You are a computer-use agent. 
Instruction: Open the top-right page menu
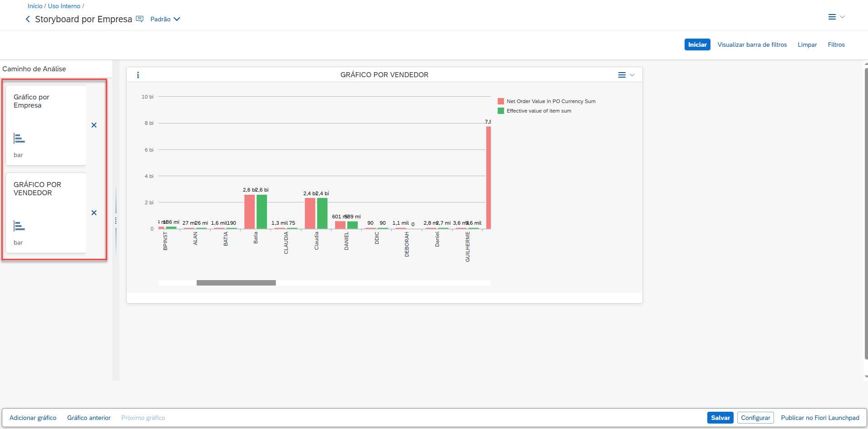(x=832, y=17)
